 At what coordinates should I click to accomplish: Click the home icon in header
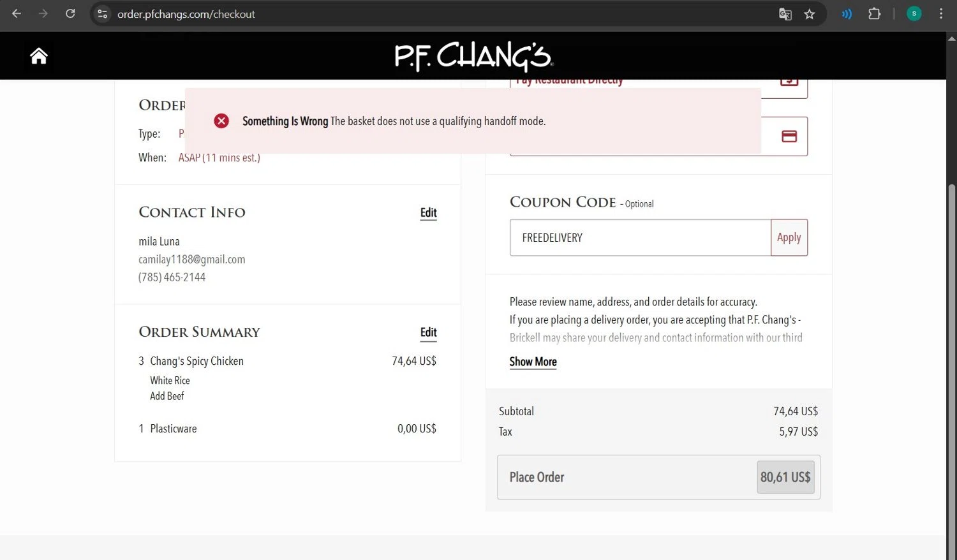[x=39, y=56]
